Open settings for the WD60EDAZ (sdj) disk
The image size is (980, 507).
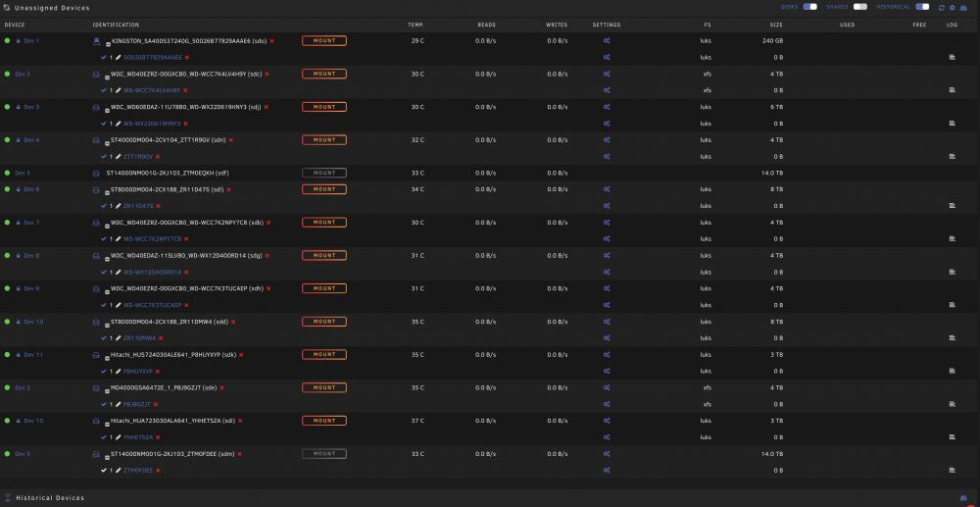607,107
